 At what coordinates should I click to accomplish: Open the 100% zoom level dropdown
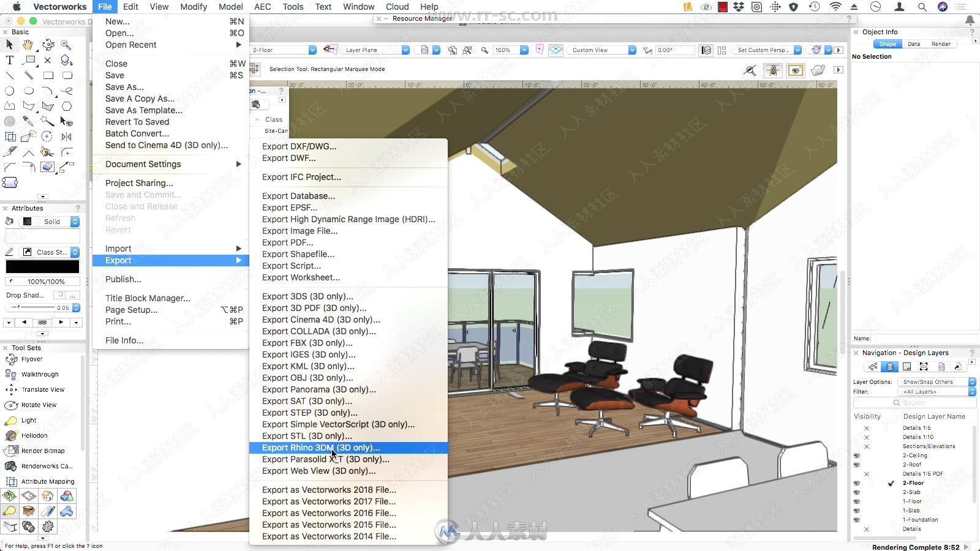(510, 50)
